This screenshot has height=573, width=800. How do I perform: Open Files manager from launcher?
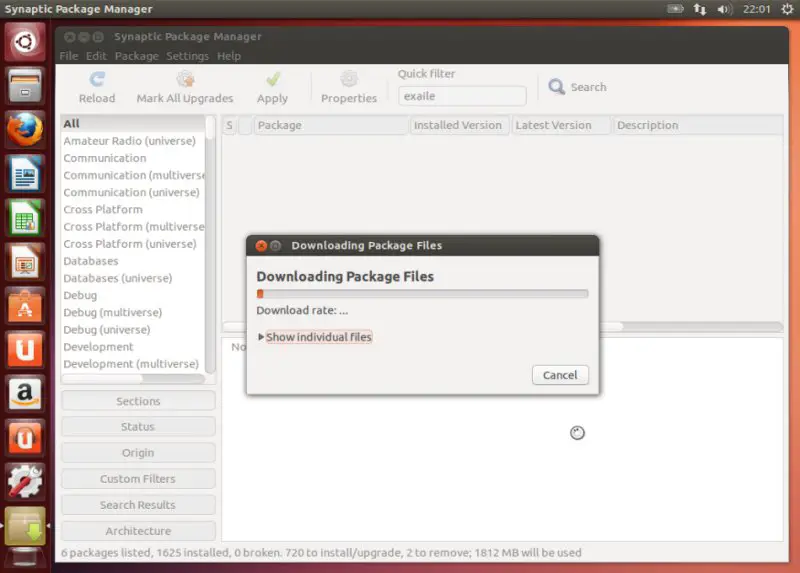click(x=24, y=85)
